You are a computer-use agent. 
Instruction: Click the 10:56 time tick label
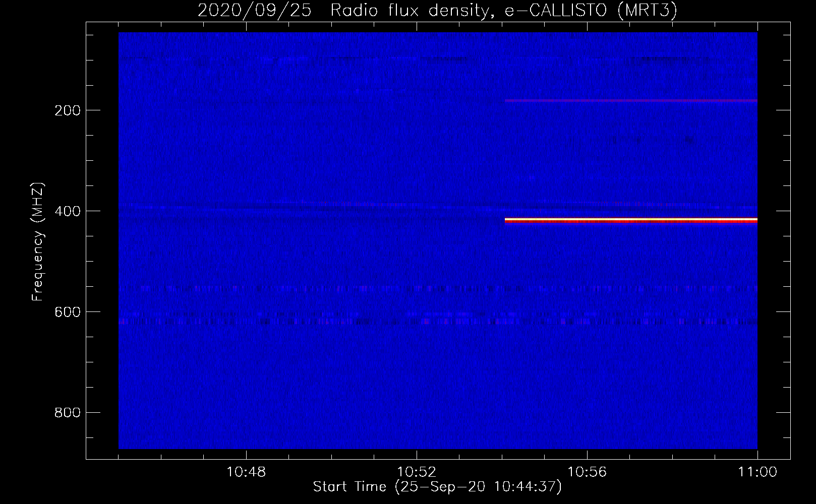point(587,472)
